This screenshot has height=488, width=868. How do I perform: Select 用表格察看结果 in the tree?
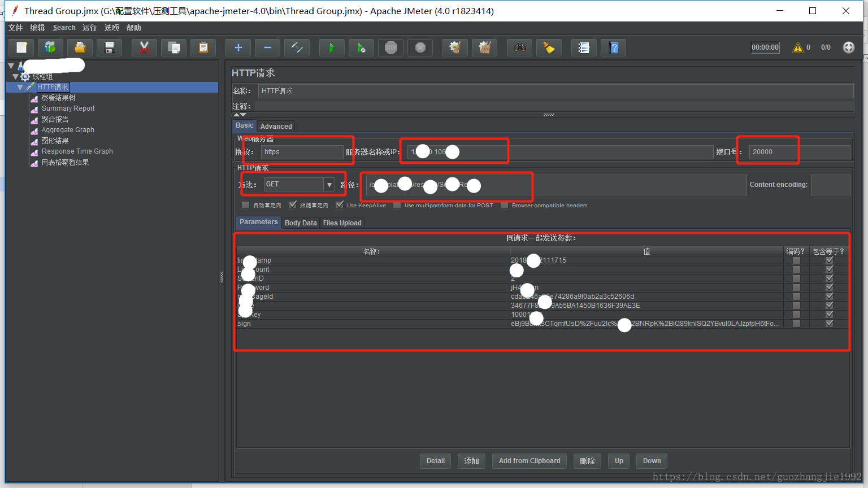pyautogui.click(x=65, y=162)
